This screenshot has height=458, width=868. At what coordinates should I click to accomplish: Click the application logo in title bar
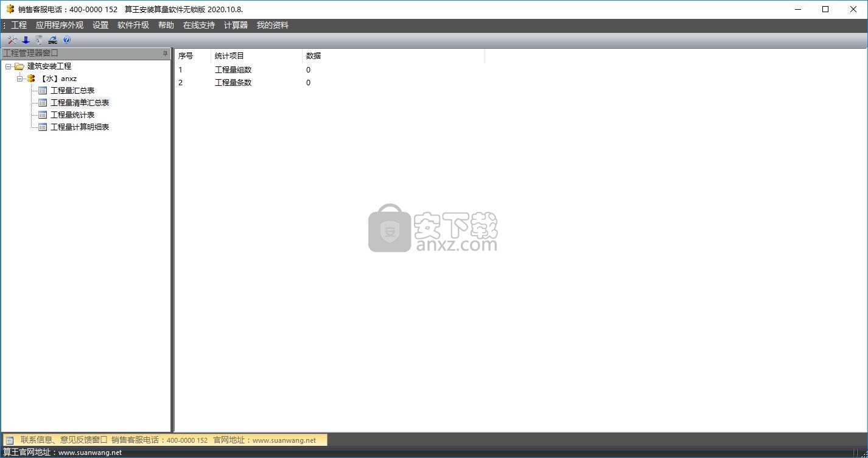point(10,9)
